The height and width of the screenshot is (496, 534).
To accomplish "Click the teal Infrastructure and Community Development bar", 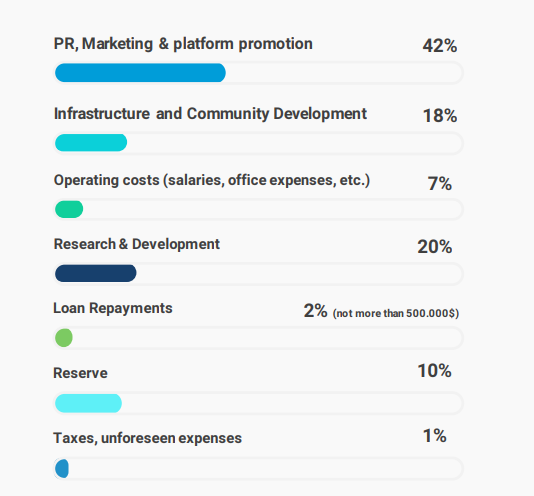I will tap(91, 143).
